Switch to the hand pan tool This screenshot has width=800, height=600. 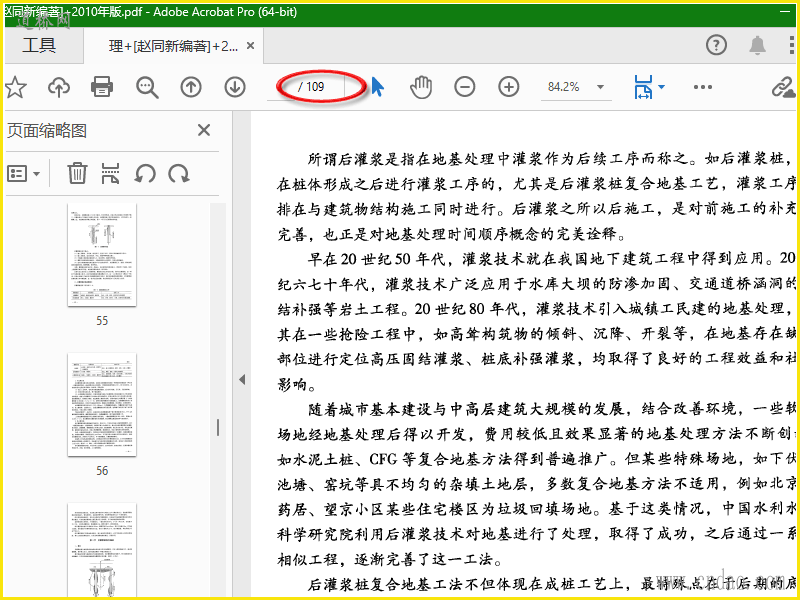tap(421, 87)
